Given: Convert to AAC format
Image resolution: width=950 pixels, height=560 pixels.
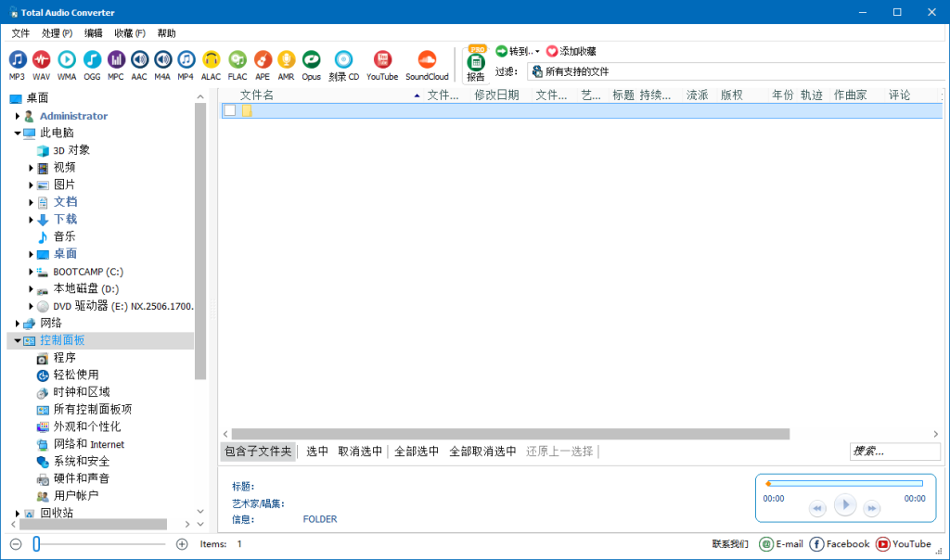Looking at the screenshot, I should point(139,65).
